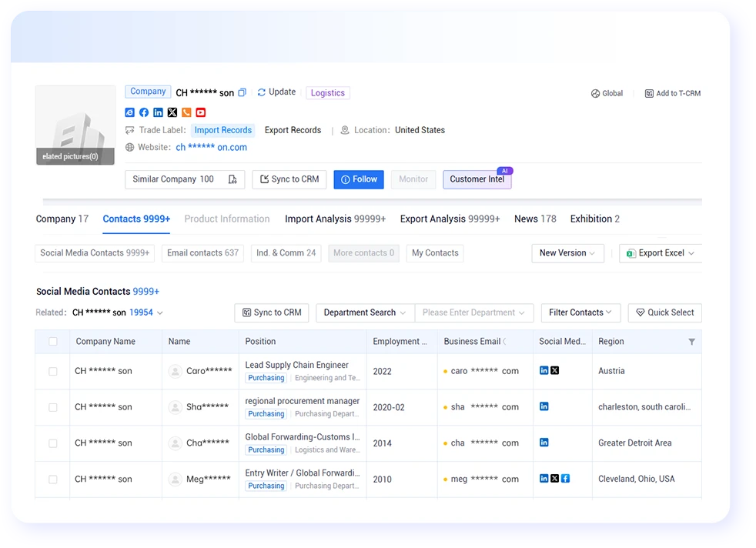Click the blue Follow button
This screenshot has height=548, width=756.
359,179
